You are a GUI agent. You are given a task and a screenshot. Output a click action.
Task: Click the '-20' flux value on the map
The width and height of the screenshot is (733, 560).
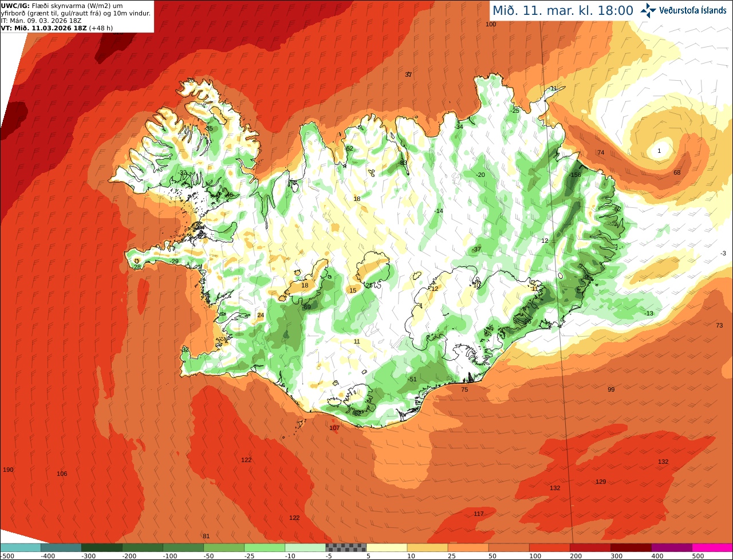coord(480,175)
